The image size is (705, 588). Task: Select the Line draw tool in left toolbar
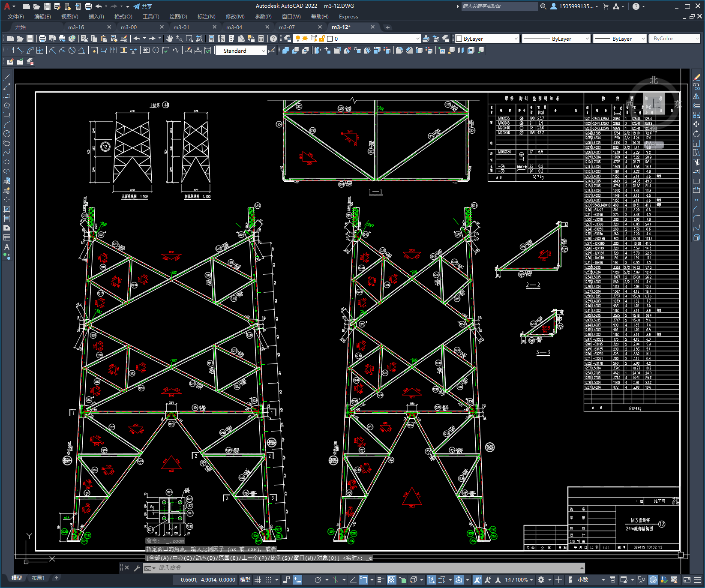pos(7,78)
